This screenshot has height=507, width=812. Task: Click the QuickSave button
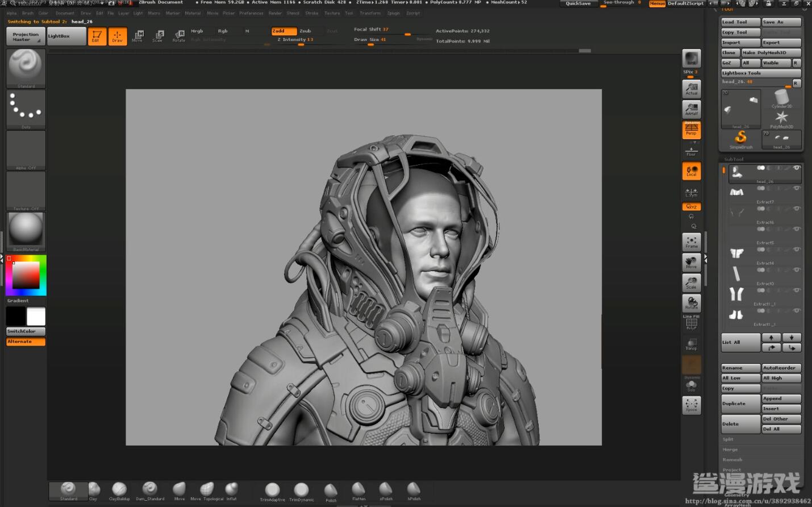tap(578, 3)
